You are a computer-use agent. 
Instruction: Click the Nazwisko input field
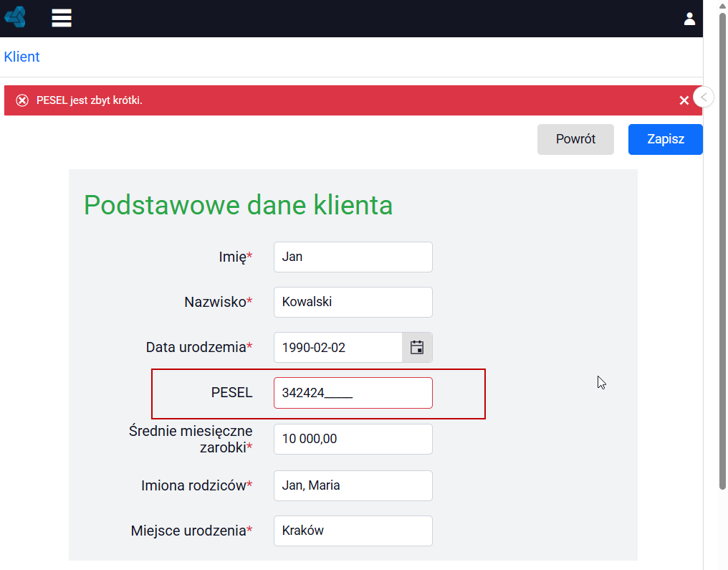pyautogui.click(x=353, y=302)
